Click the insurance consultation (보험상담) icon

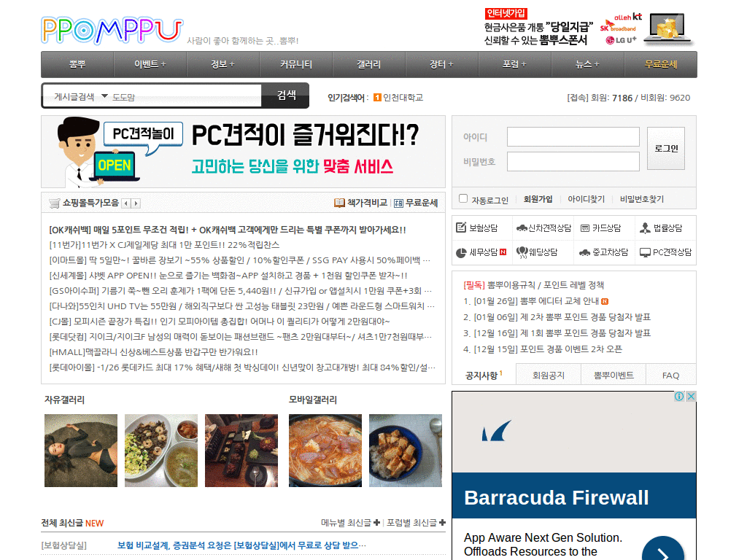tap(461, 227)
